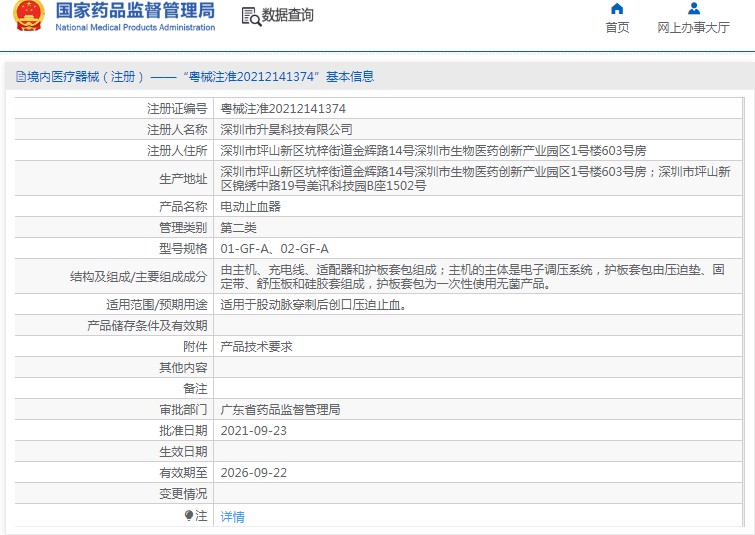Viewport: 755px width, 535px height.
Task: Click the 国家药品监督管理局 title
Action: (x=135, y=10)
